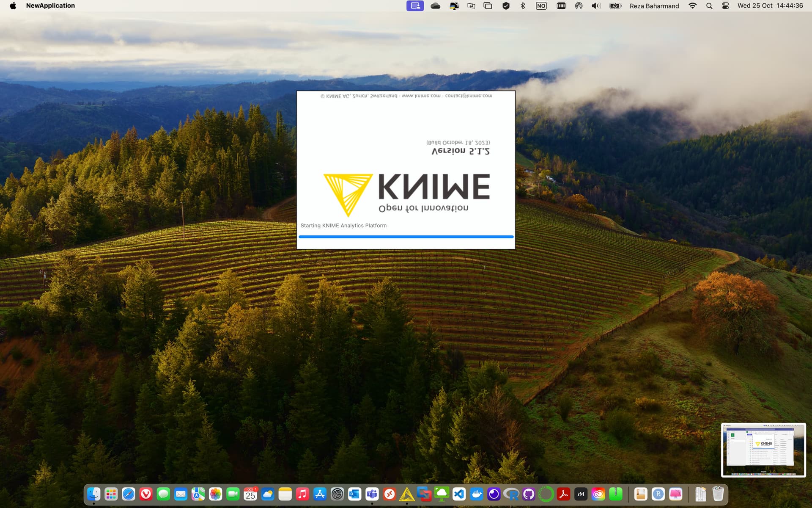Screen dimensions: 812x508
Task: Open Stage Manager windows icon in menu bar
Action: tap(488, 6)
